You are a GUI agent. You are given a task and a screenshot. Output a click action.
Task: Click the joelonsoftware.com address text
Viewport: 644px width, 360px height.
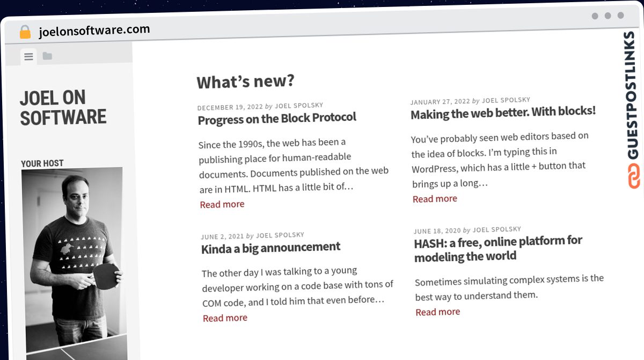94,31
